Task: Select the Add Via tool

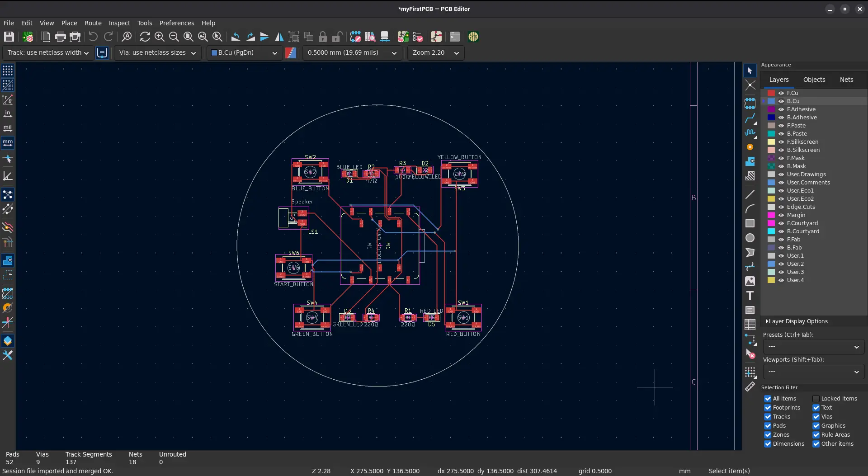Action: (750, 147)
